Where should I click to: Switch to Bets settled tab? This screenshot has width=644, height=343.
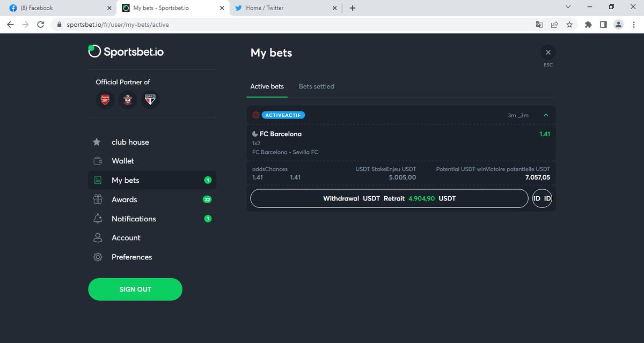point(317,86)
